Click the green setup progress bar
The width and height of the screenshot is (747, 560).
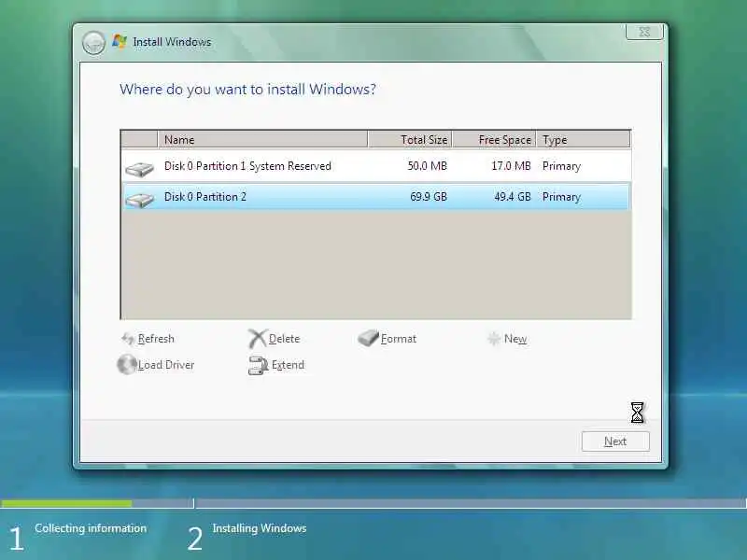(x=66, y=503)
